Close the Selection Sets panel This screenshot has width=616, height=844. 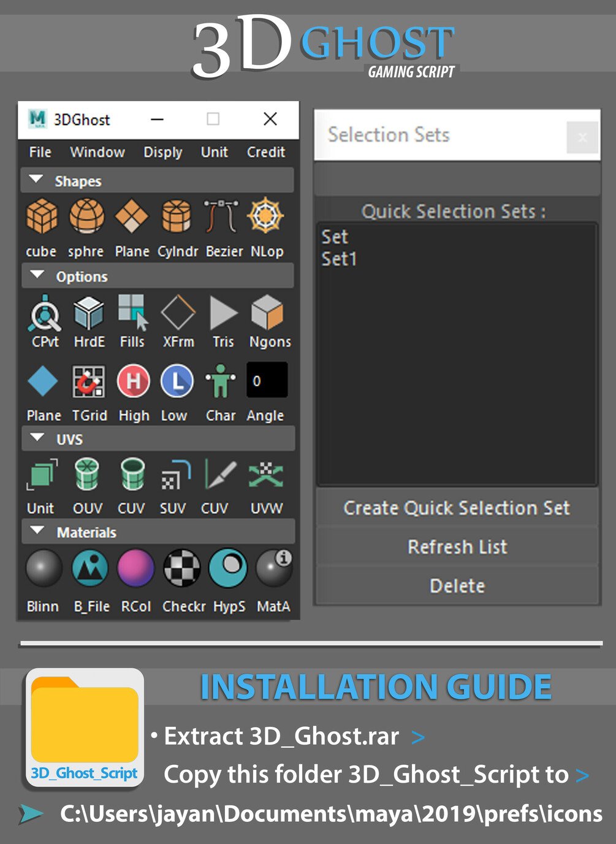click(x=582, y=137)
